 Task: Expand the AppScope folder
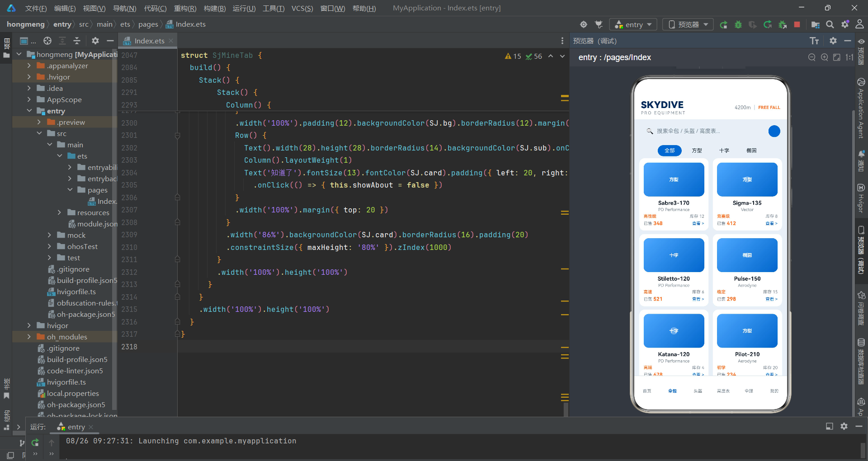(29, 99)
